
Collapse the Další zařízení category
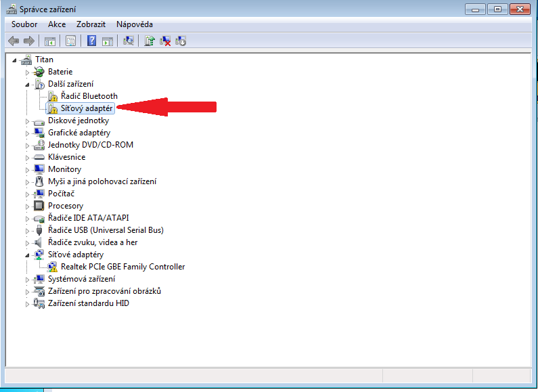[28, 85]
